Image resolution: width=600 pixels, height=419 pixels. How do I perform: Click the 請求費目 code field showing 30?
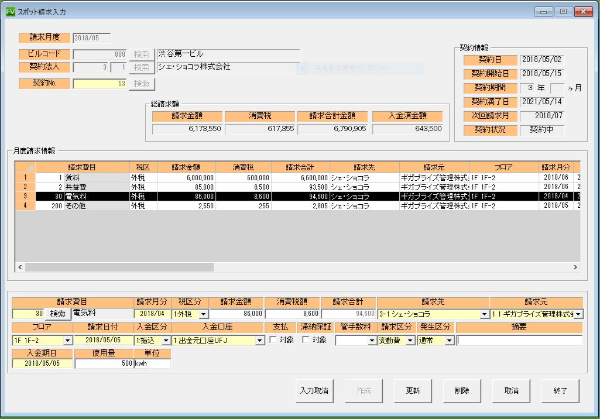point(28,314)
